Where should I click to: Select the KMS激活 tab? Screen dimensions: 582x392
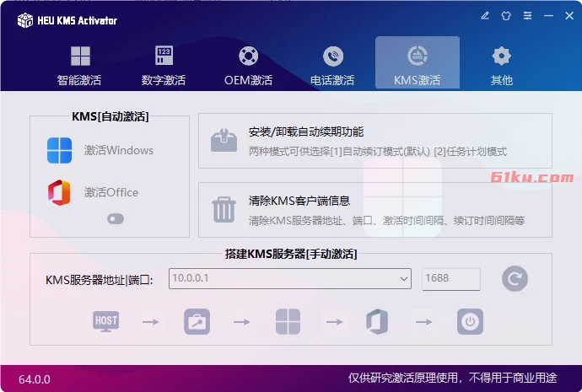tap(418, 62)
